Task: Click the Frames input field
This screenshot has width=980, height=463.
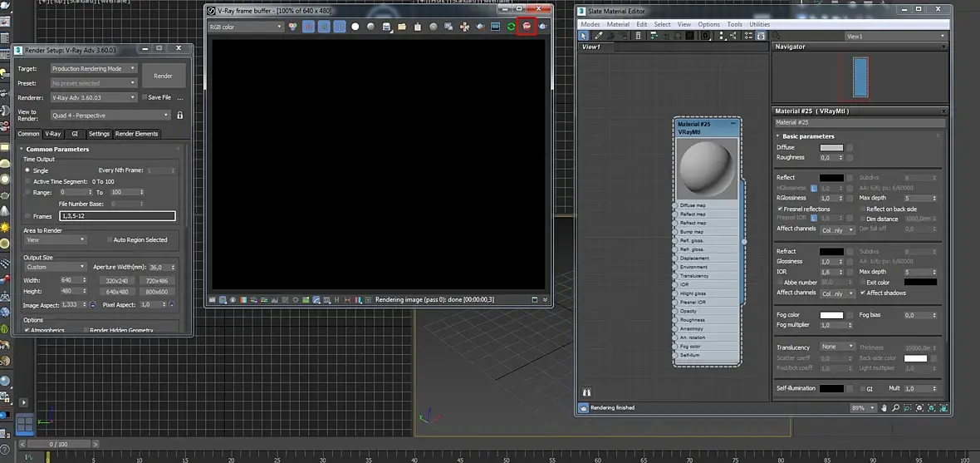Action: pyautogui.click(x=117, y=216)
